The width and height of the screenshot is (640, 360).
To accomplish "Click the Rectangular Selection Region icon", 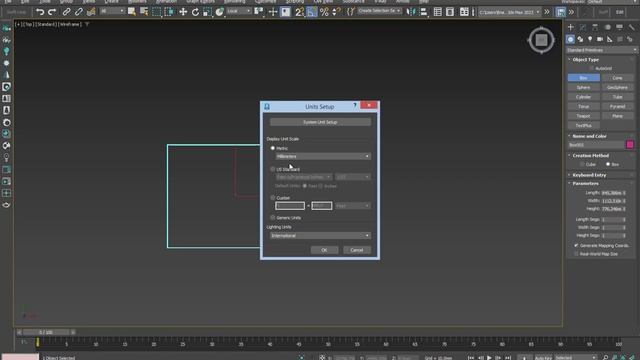I will coord(156,12).
